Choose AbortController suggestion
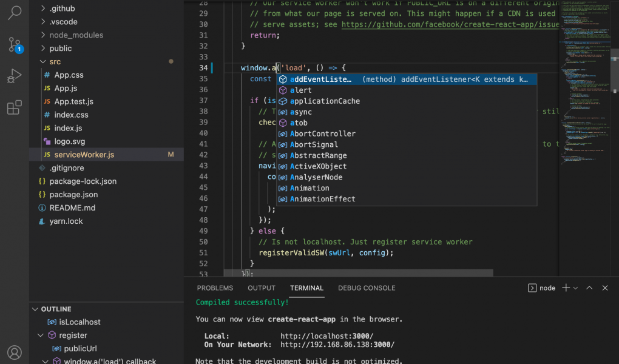619x364 pixels. tap(407, 134)
